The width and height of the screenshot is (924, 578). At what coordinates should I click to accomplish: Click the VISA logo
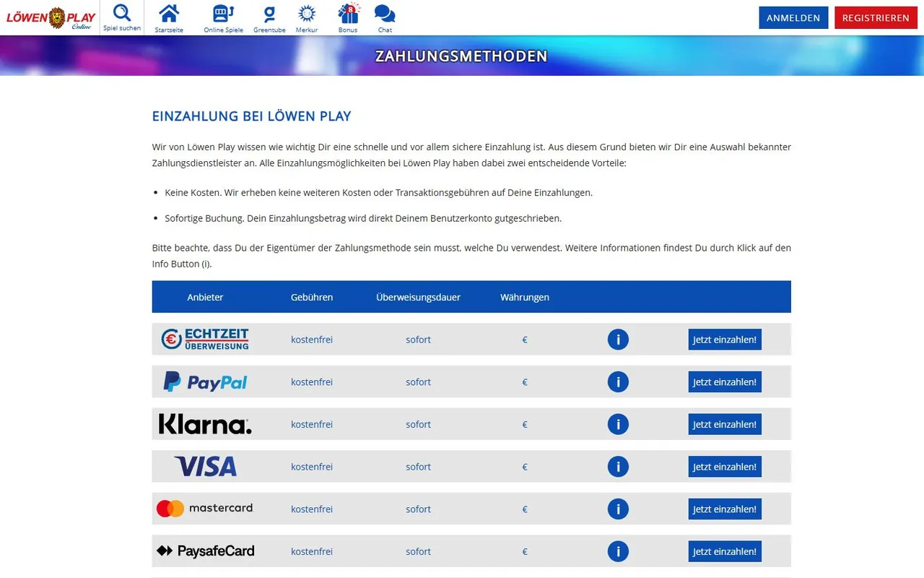pos(205,467)
